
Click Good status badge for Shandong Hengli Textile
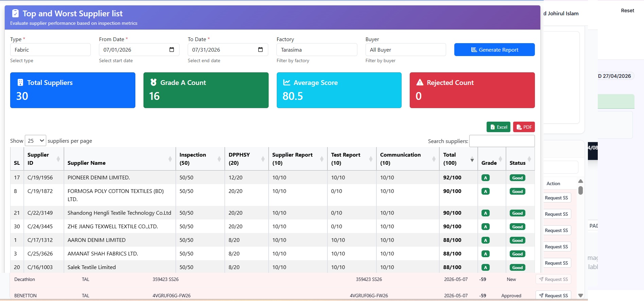(x=517, y=213)
